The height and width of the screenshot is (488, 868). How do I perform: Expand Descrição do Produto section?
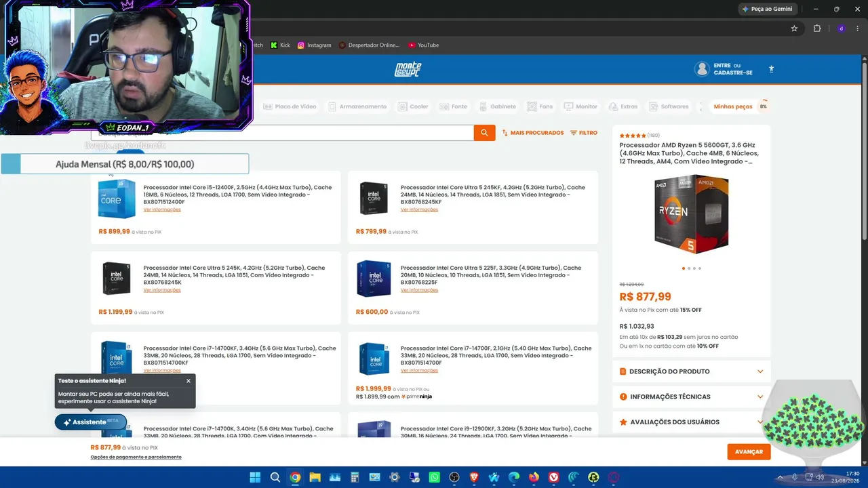coord(692,371)
